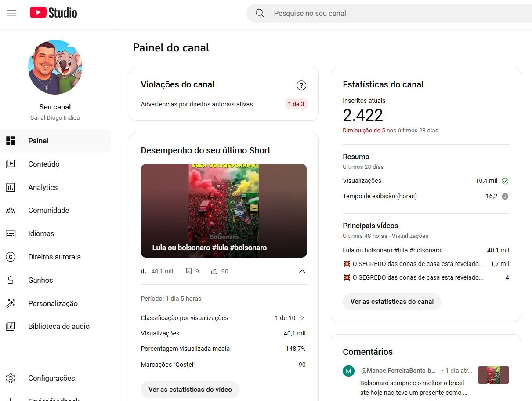Click the YouTube Studio logo

[53, 13]
